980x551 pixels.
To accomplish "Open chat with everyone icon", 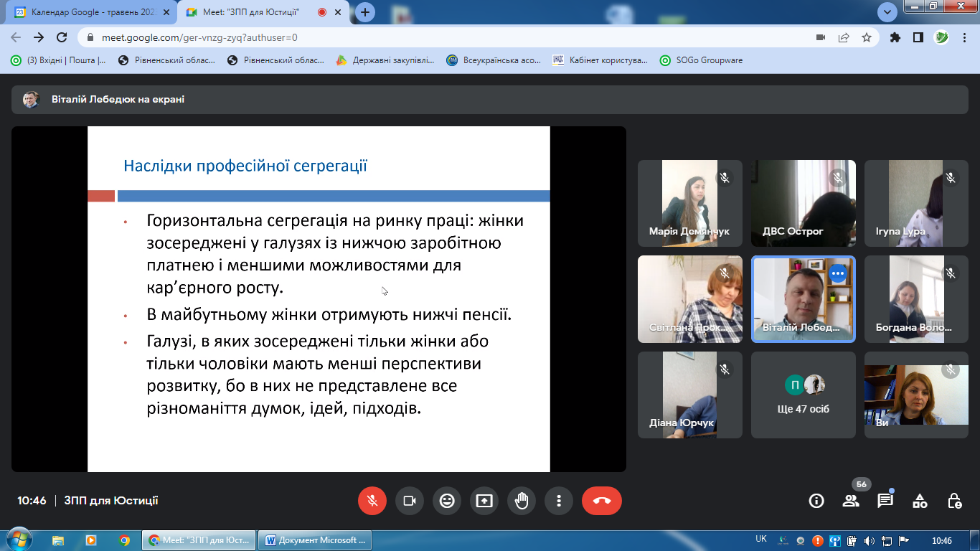I will click(885, 501).
